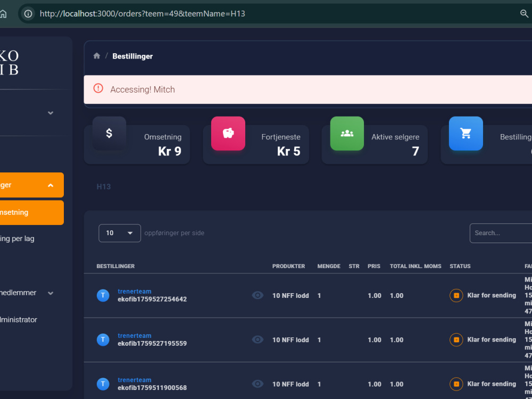Image resolution: width=532 pixels, height=399 pixels.
Task: Open trenerteam link for order ekofib1759527195559
Action: 135,336
